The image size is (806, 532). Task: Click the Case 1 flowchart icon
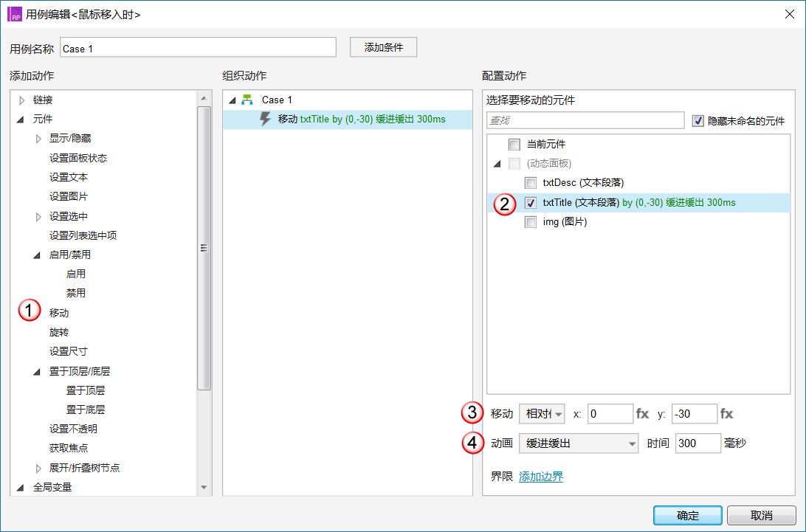(247, 100)
